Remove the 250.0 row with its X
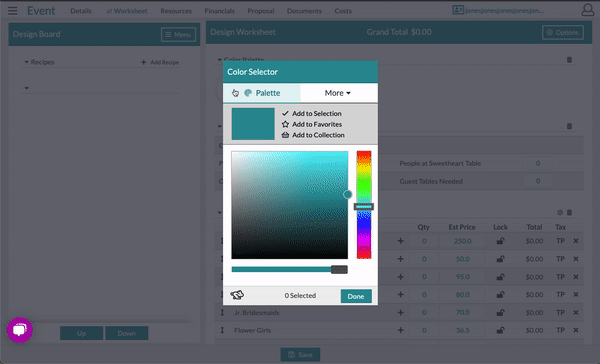Screen dimensions: 600x364 576,241
